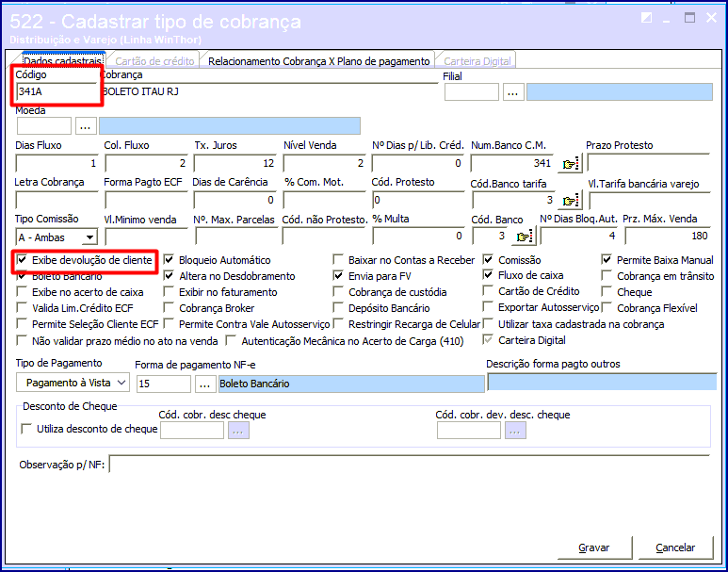This screenshot has height=572, width=728.
Task: Enable Cobrança de custódia
Action: pyautogui.click(x=338, y=292)
